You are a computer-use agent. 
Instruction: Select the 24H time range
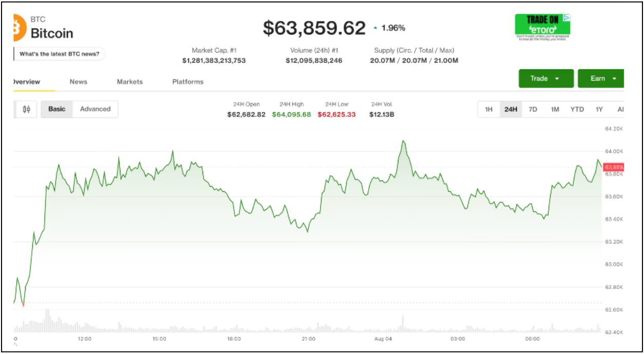coord(511,109)
